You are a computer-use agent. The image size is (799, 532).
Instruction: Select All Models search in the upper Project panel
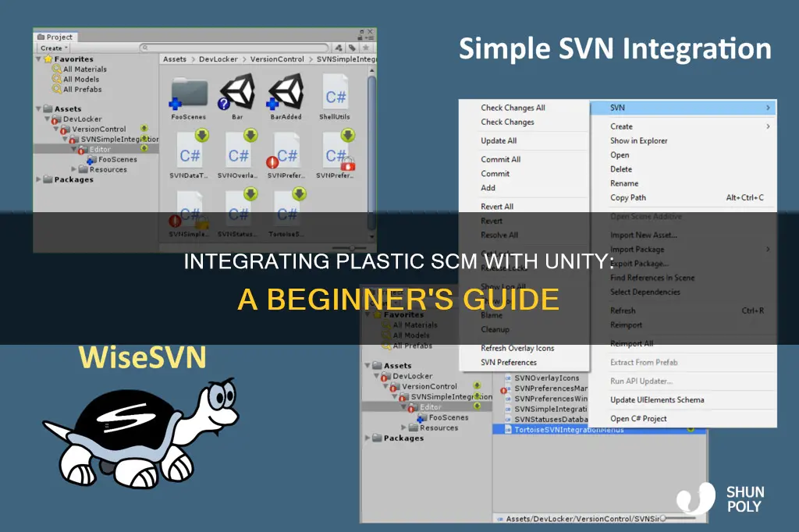point(80,80)
